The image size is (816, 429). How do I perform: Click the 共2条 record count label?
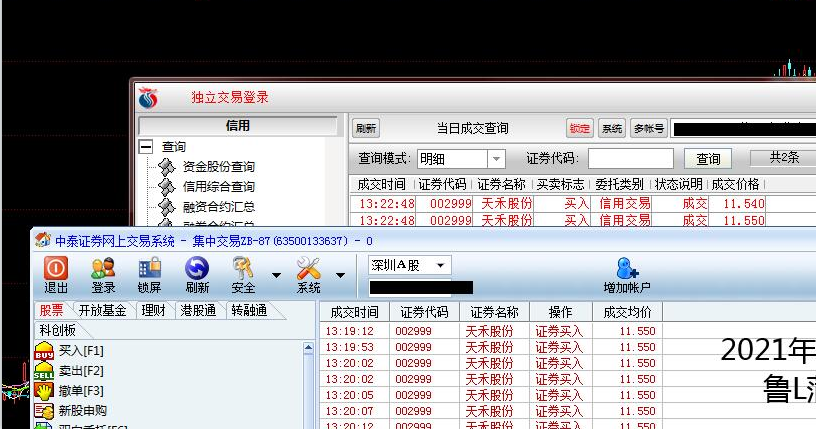point(784,158)
